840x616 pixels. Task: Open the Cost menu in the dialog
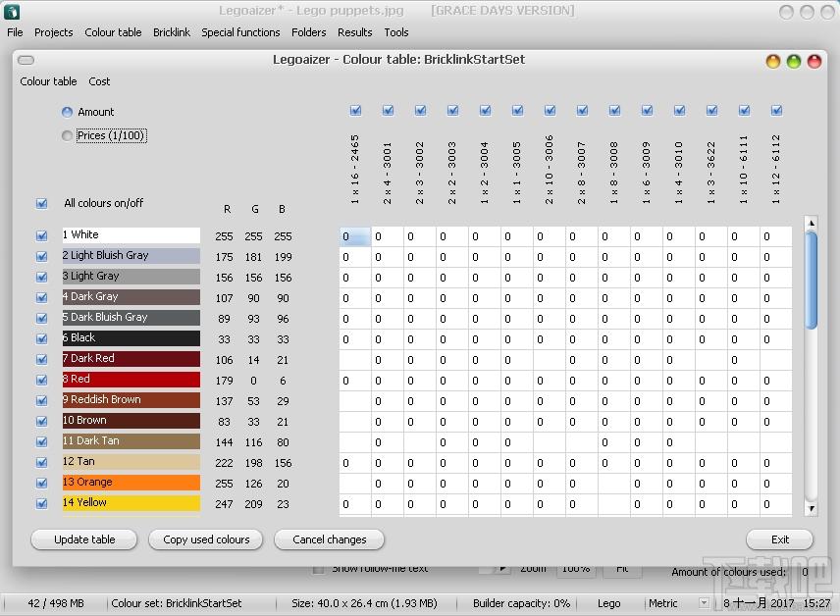coord(99,81)
